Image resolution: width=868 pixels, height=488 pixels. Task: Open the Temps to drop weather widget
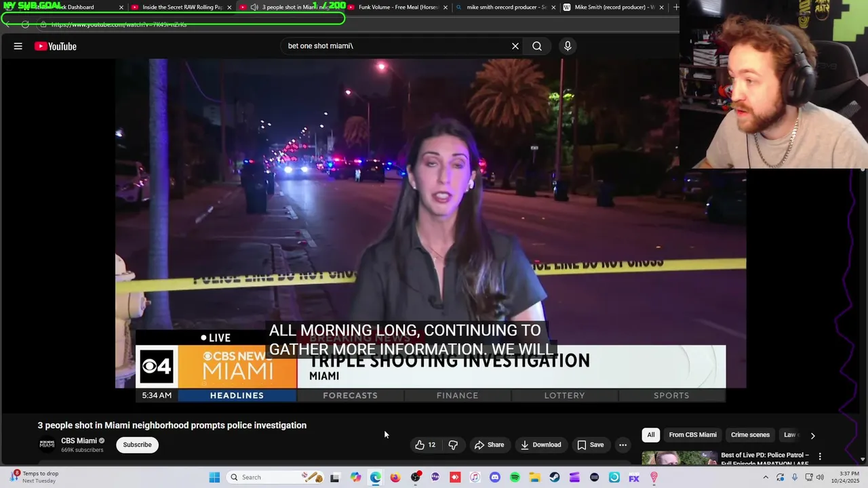(34, 477)
